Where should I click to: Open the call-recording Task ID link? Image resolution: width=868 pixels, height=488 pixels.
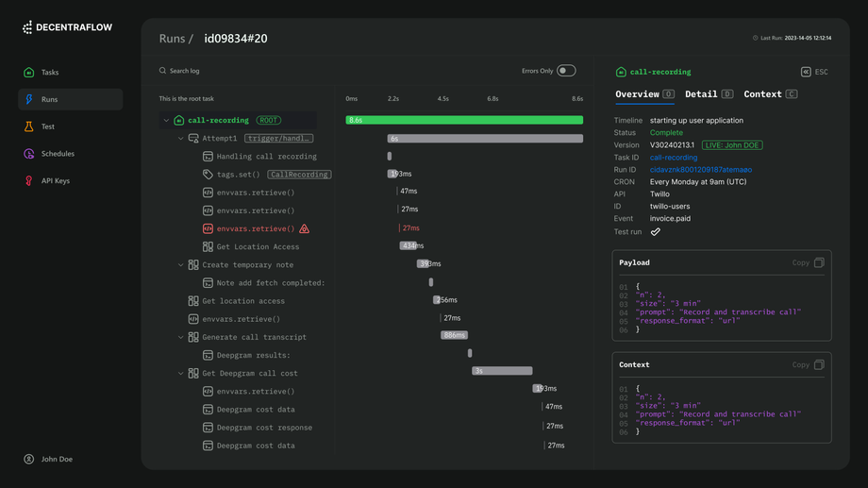point(674,158)
